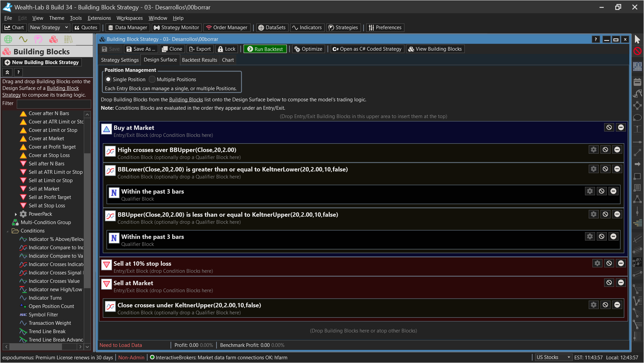This screenshot has width=644, height=363.
Task: Open settings gear for High crosses over BBUpper
Action: pos(593,150)
